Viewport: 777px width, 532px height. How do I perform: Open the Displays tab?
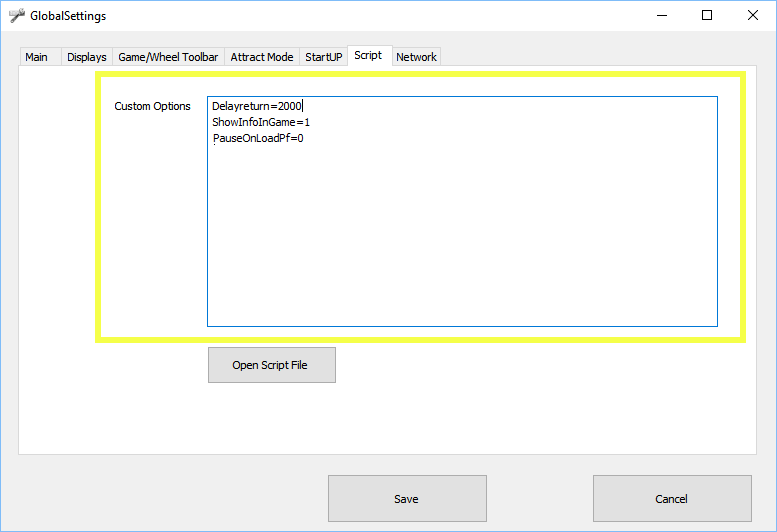click(87, 57)
